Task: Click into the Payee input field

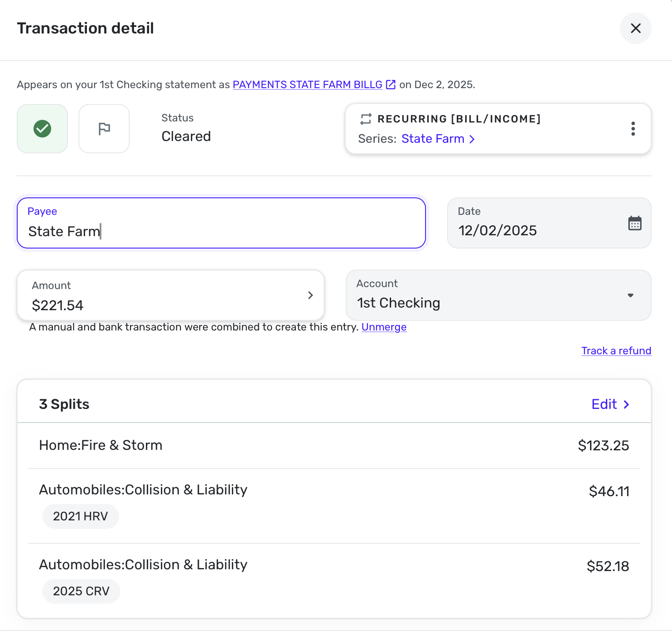Action: tap(220, 231)
